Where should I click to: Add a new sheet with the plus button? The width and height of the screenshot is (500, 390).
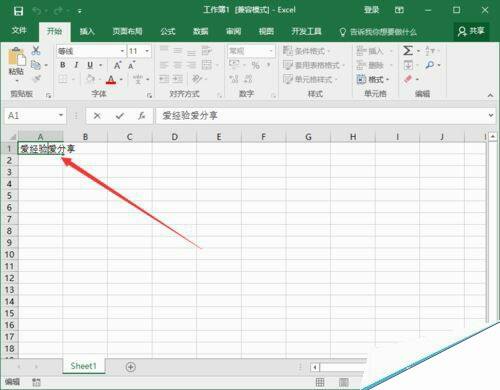tap(130, 367)
